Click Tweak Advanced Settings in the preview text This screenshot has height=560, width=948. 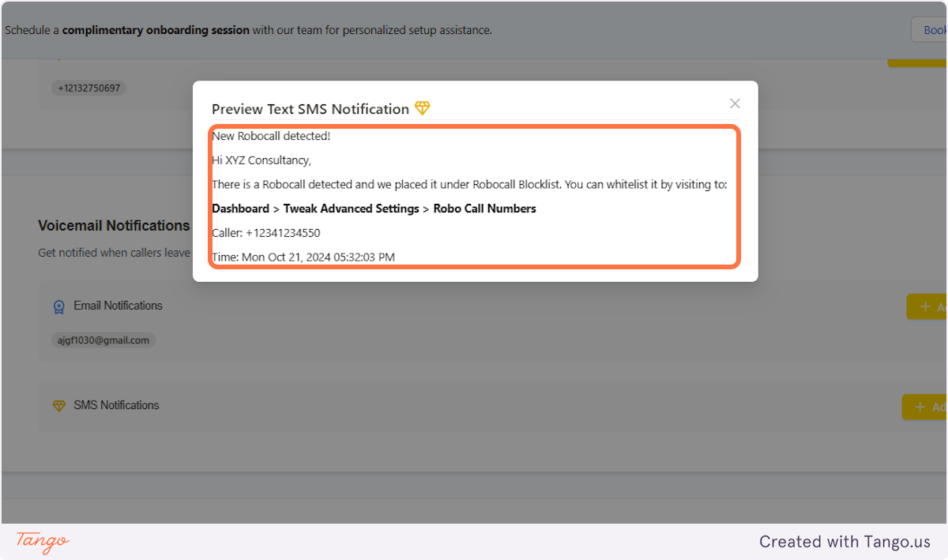coord(351,208)
